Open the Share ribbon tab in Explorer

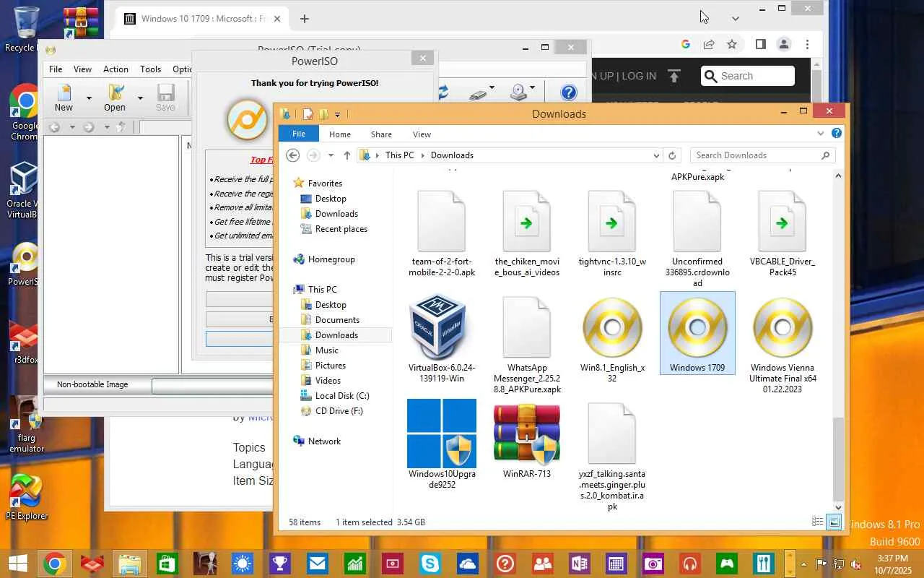[x=381, y=134]
